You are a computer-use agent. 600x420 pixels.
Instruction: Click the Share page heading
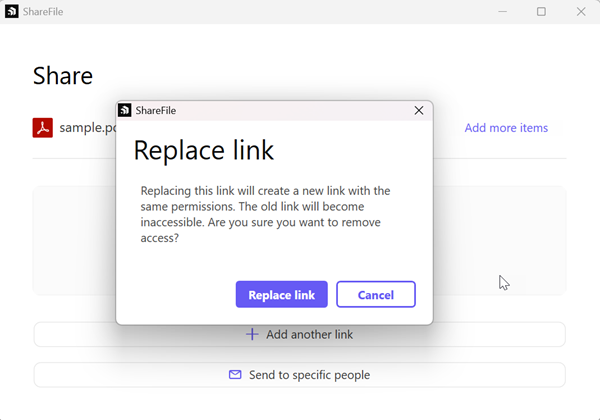point(63,76)
